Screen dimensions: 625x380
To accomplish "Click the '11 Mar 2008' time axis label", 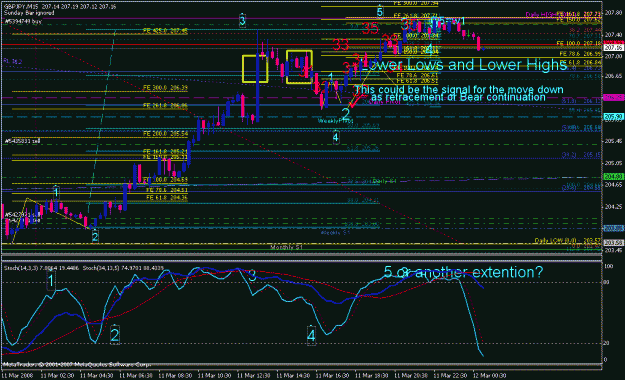I will coord(18,376).
